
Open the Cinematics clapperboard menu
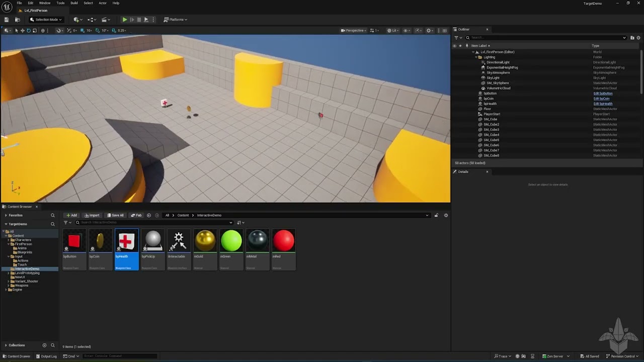(x=106, y=20)
